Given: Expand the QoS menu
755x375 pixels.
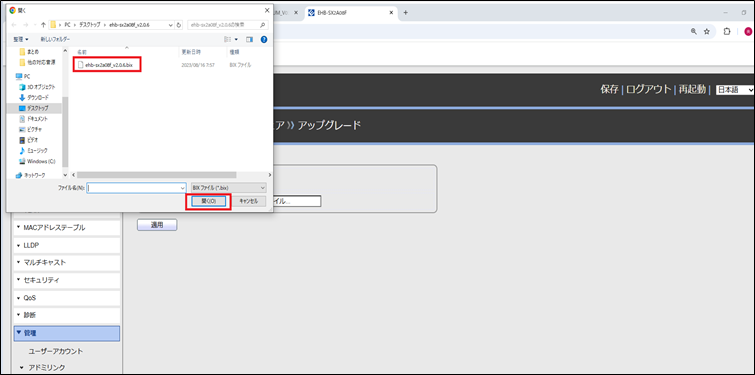Looking at the screenshot, I should (66, 298).
